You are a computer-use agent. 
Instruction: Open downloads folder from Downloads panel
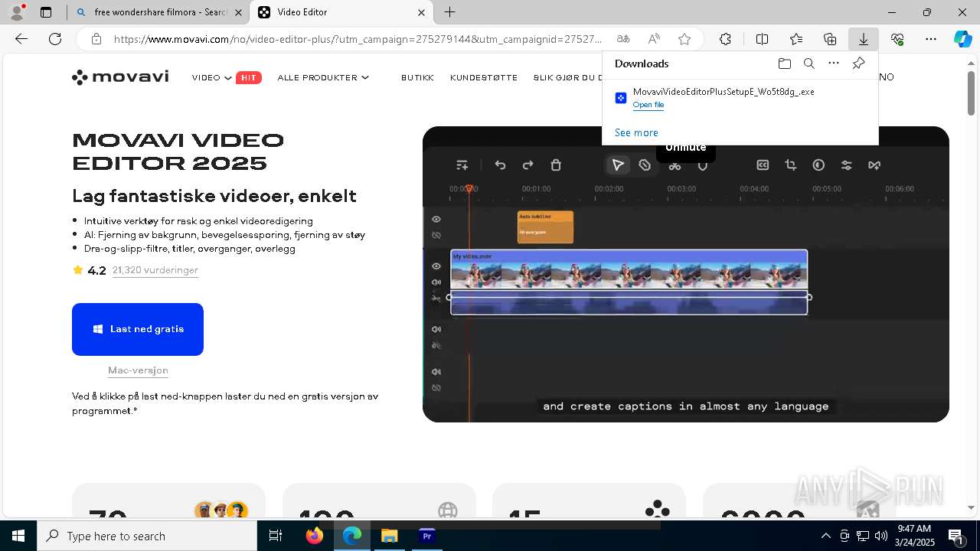pyautogui.click(x=785, y=64)
